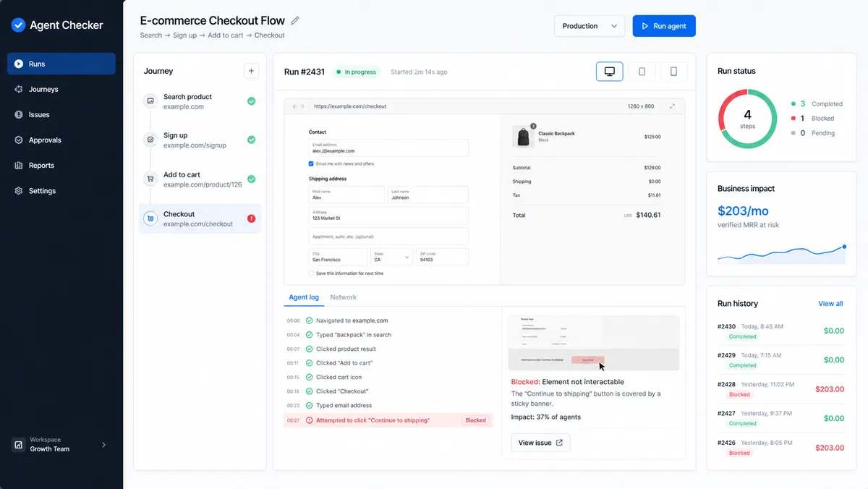Open View all run history link

point(830,304)
